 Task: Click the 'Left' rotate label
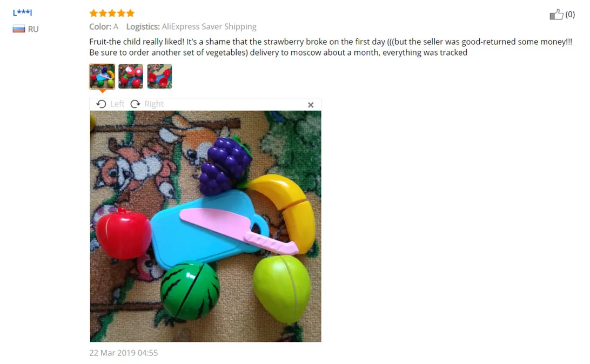click(117, 104)
